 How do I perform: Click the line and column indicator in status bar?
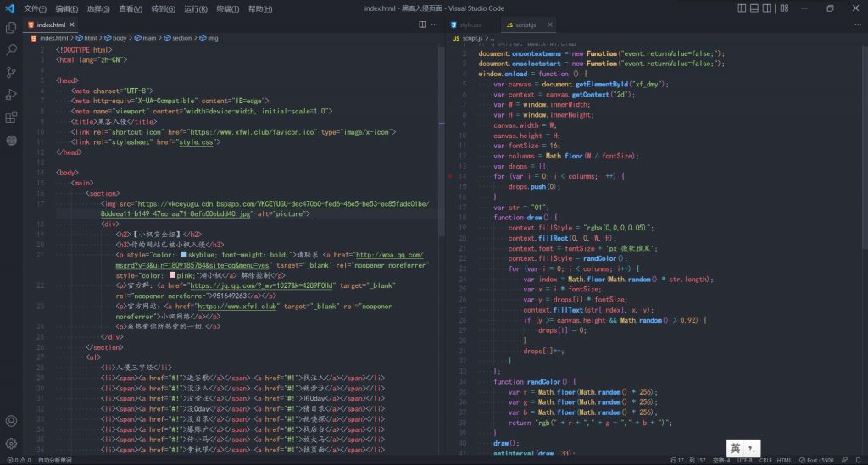[x=687, y=460]
